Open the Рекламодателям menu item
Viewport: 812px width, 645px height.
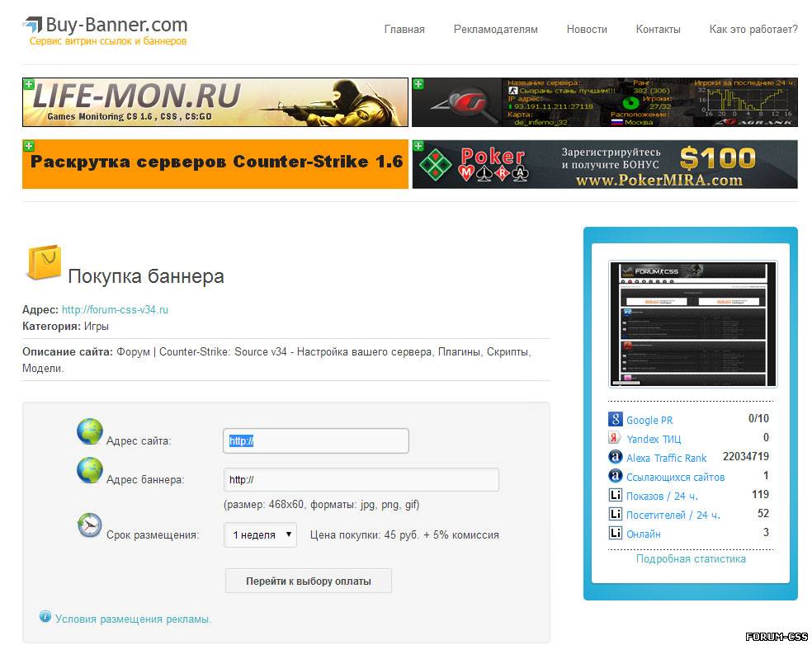coord(496,30)
